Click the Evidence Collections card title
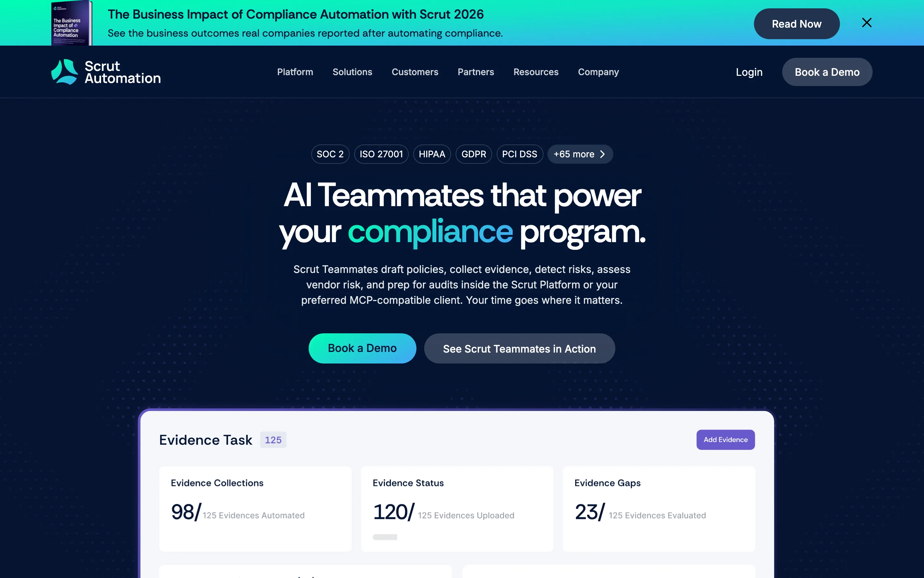The image size is (924, 578). pyautogui.click(x=217, y=483)
